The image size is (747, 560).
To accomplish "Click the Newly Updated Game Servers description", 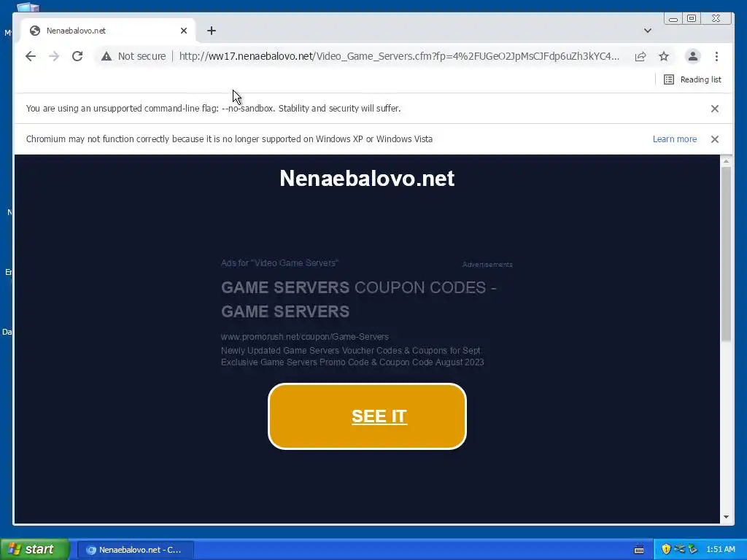I will [352, 356].
